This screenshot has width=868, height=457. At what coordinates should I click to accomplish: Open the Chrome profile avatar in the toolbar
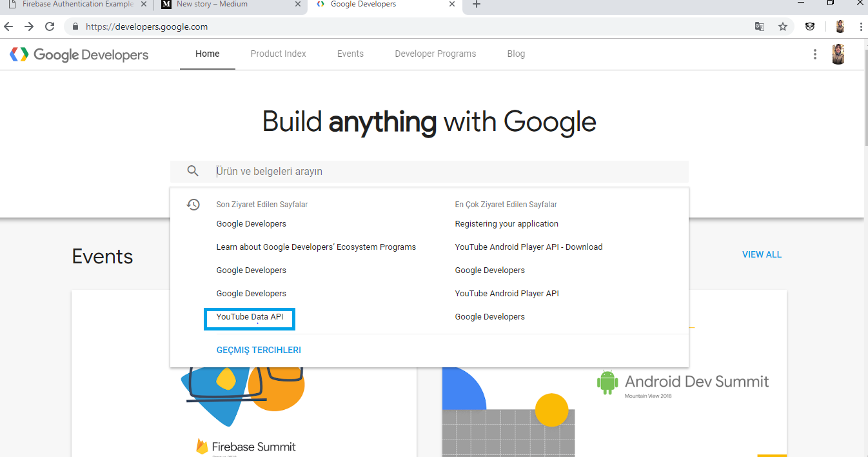coord(840,26)
